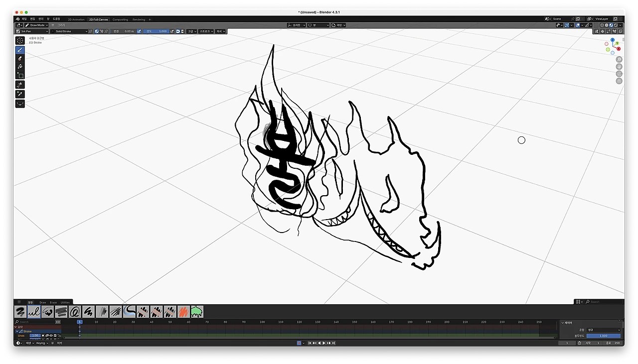Click the pan hand viewport gizmo

619,67
